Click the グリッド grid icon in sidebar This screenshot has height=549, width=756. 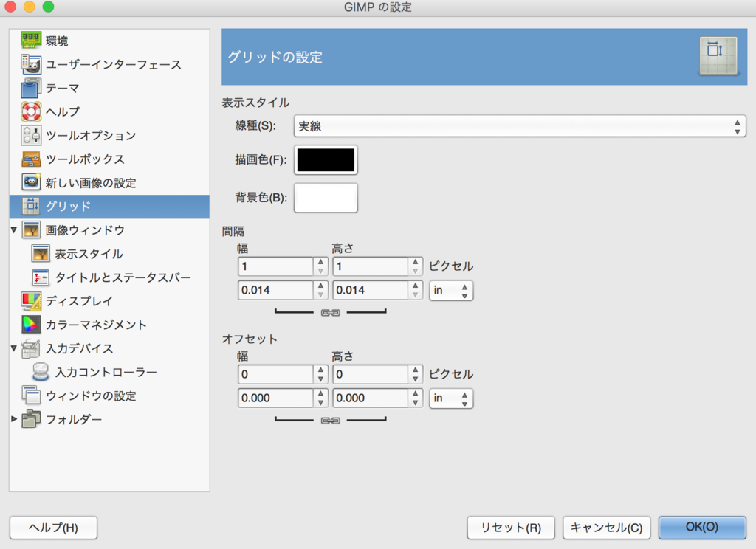click(x=31, y=207)
